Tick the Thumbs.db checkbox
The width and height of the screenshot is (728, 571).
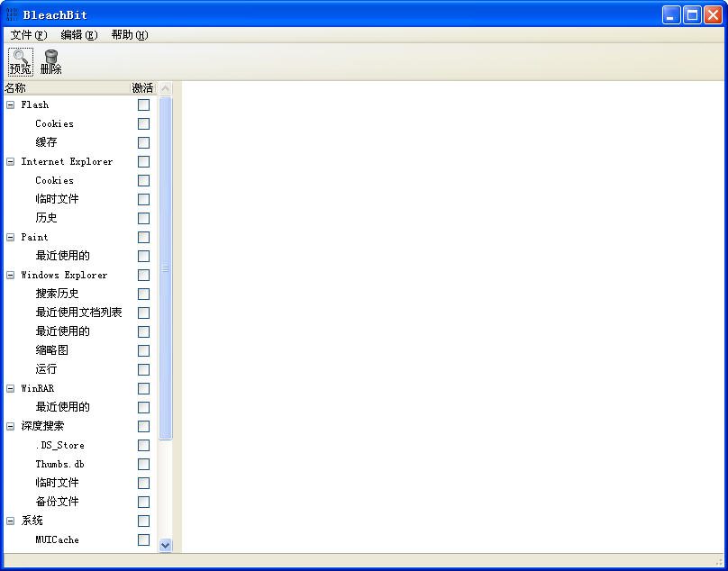click(x=143, y=464)
